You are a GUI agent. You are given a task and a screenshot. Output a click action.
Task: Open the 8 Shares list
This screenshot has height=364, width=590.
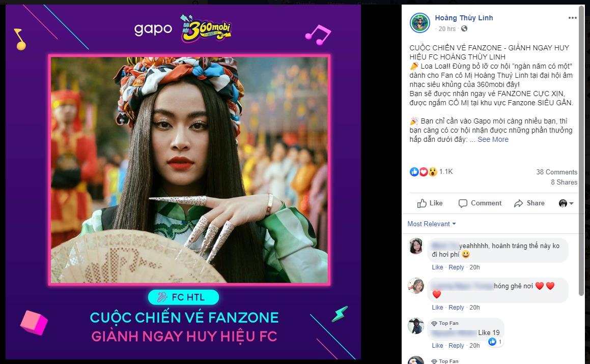(x=564, y=182)
